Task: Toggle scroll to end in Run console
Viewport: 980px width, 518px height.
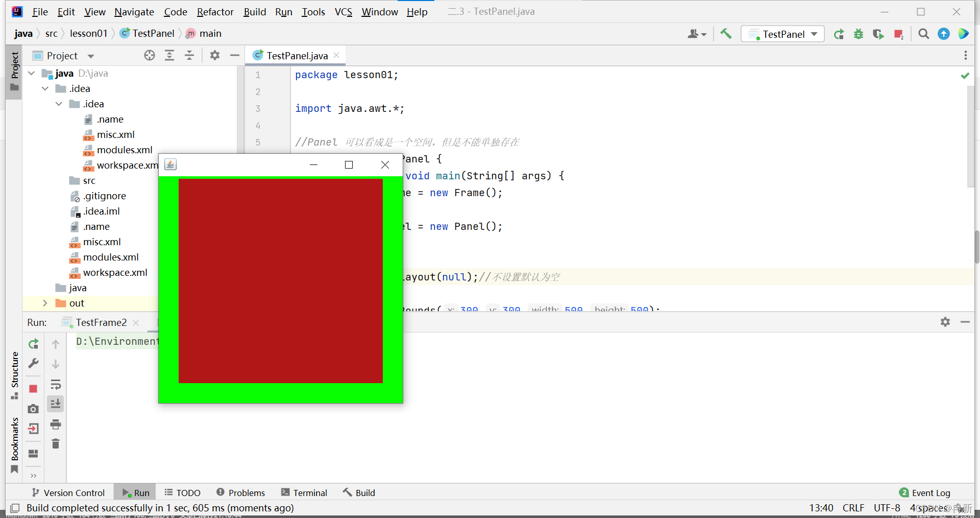Action: (x=56, y=404)
